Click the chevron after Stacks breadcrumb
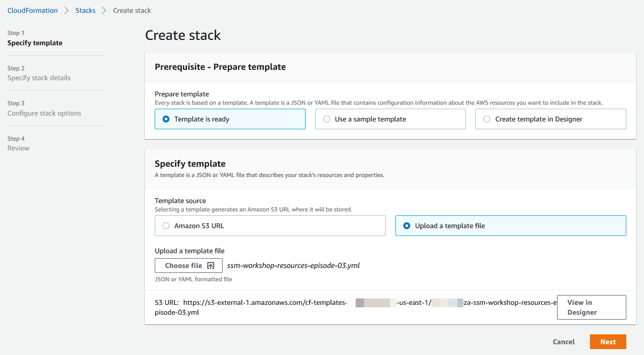The image size is (644, 355). (x=104, y=10)
